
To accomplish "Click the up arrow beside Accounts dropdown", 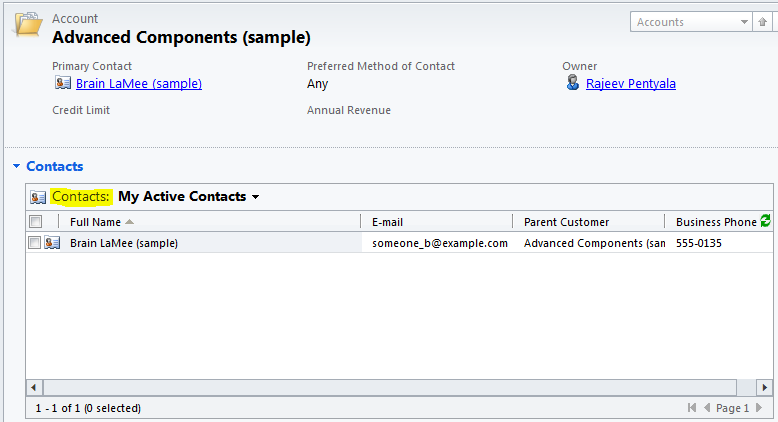I will pos(763,22).
